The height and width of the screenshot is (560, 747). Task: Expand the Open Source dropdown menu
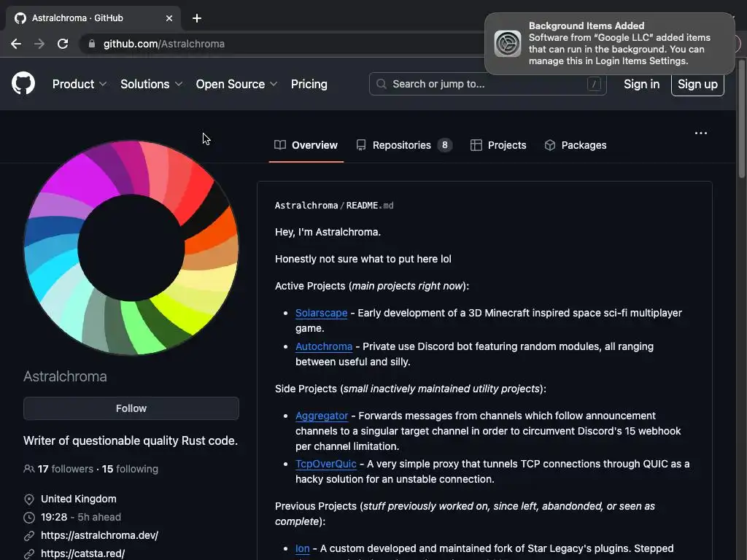pos(236,85)
